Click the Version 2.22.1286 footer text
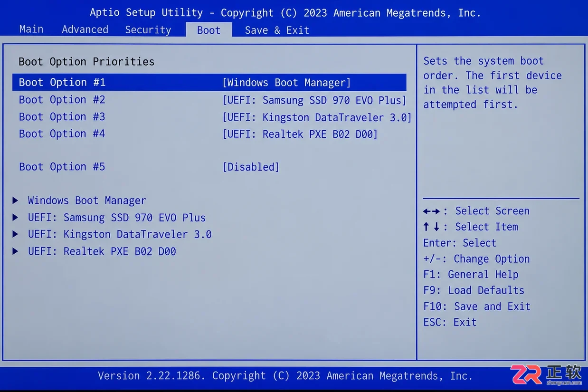Screen dimensions: 588x392 point(285,376)
